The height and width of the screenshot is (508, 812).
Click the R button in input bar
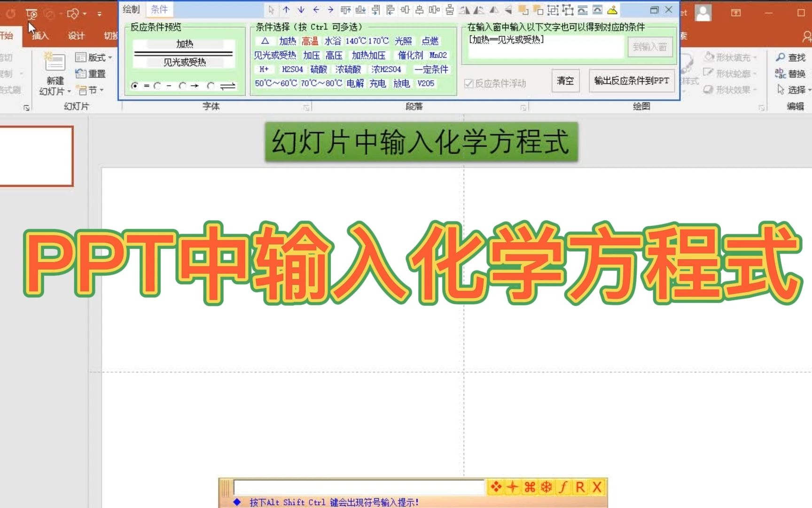[x=580, y=487]
